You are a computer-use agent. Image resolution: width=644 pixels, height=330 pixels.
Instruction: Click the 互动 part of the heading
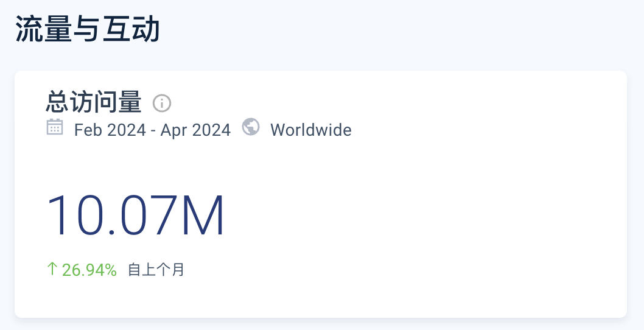(x=131, y=29)
